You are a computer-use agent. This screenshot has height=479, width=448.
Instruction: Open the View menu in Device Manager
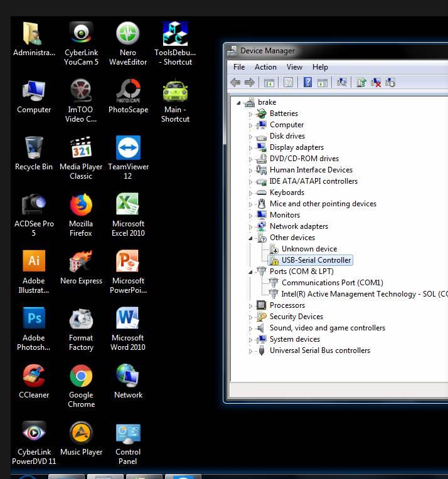pyautogui.click(x=294, y=67)
